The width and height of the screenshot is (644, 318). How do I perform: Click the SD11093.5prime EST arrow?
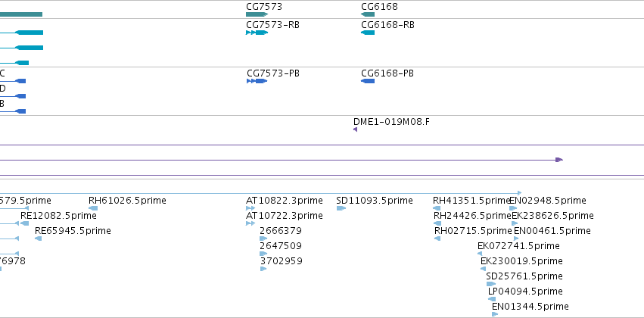(341, 208)
